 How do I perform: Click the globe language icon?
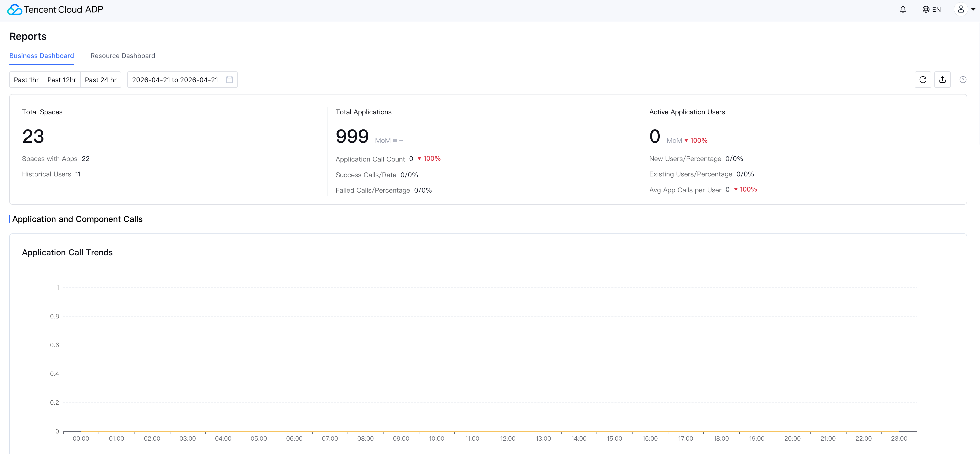point(926,10)
